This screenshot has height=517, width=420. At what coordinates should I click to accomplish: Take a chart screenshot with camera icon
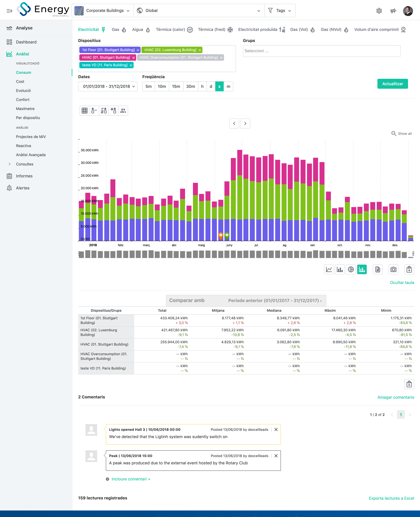pos(393,269)
